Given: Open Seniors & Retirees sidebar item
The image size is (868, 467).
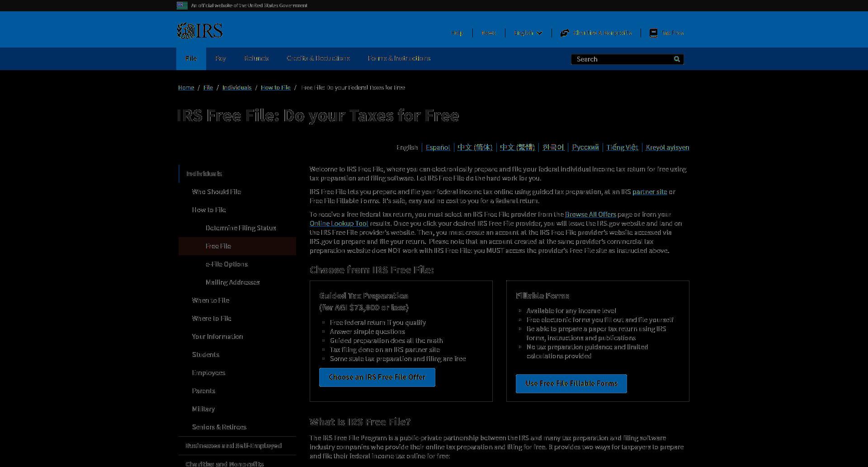Looking at the screenshot, I should tap(219, 427).
